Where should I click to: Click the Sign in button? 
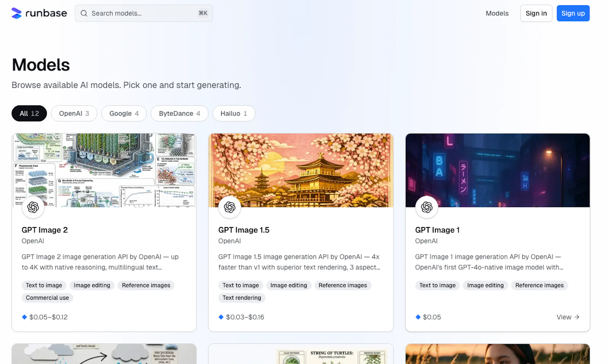point(536,13)
